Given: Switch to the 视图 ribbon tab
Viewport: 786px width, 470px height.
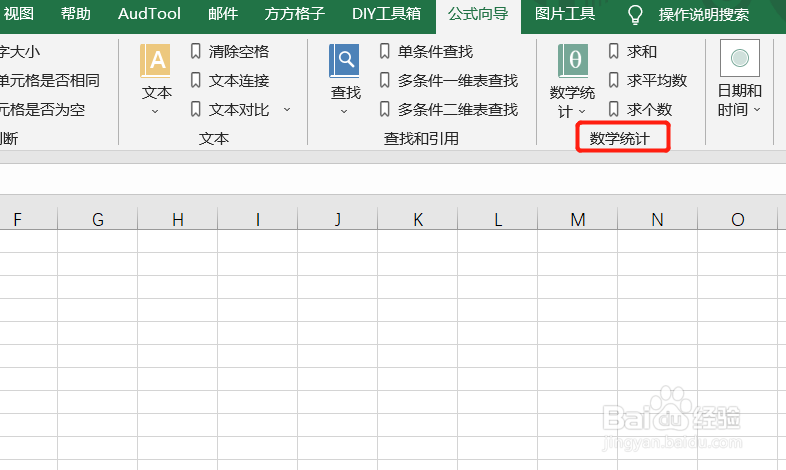Looking at the screenshot, I should click(x=19, y=14).
